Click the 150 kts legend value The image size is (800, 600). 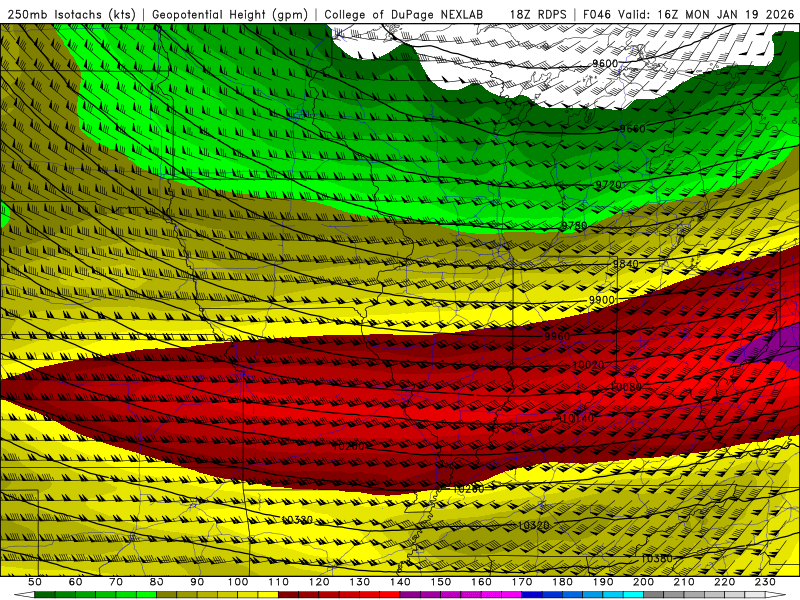coord(441,582)
